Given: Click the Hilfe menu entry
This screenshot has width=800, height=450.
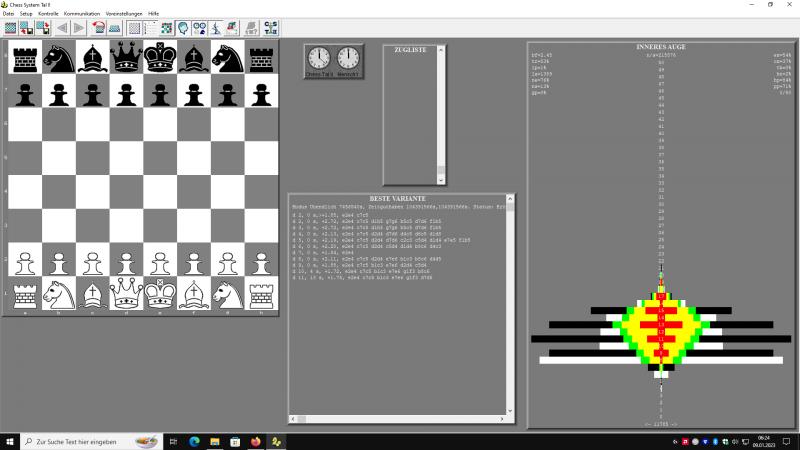Looking at the screenshot, I should (153, 13).
